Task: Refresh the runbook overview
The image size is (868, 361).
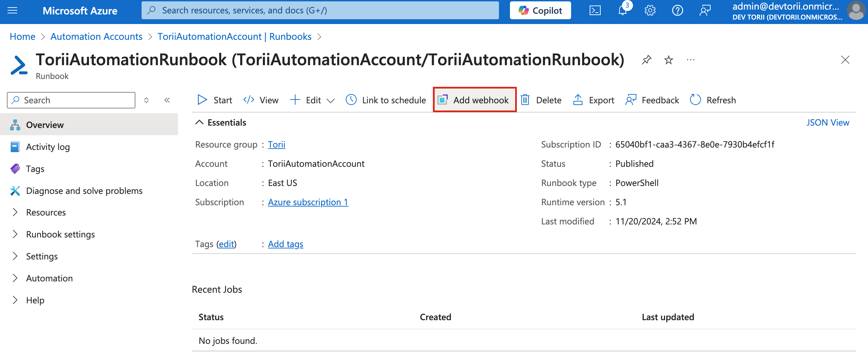Action: point(713,100)
